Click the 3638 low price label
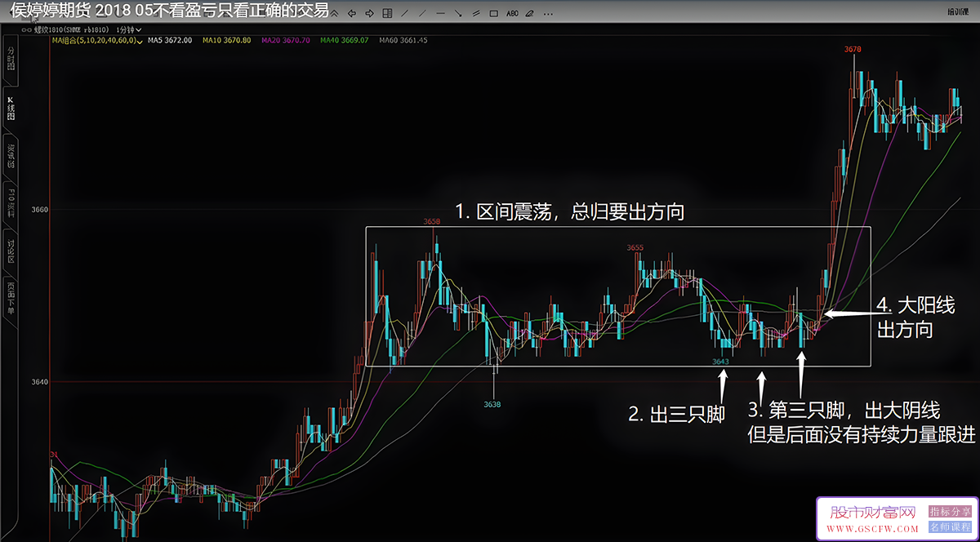This screenshot has height=542, width=980. click(x=492, y=405)
